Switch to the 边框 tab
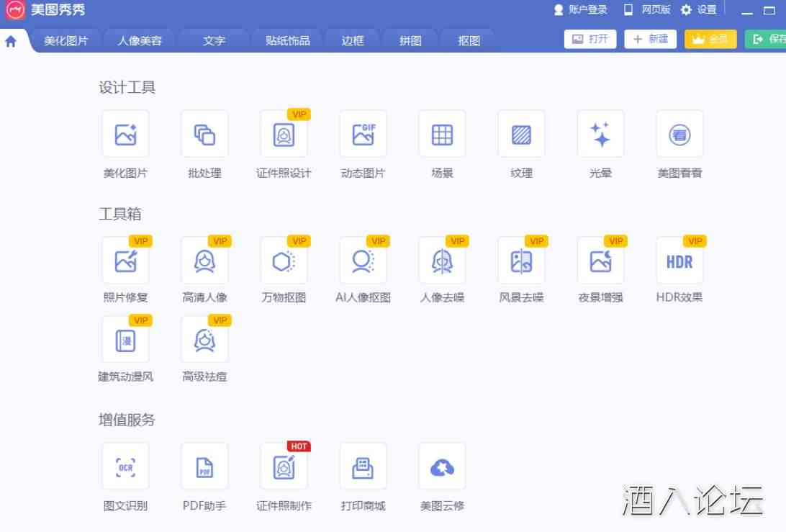 click(x=353, y=40)
